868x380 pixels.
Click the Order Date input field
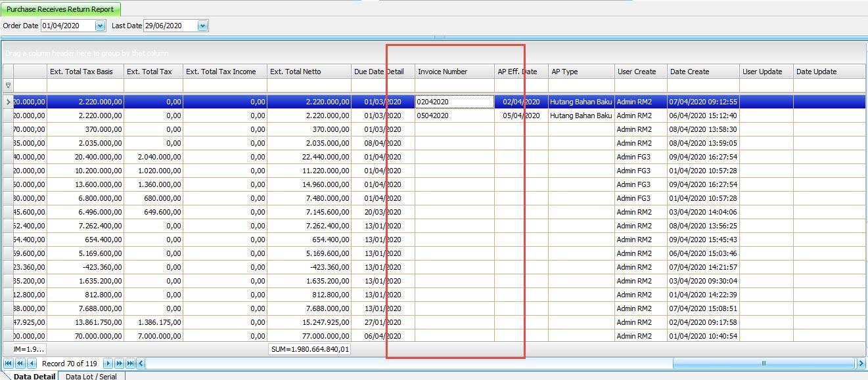point(68,26)
